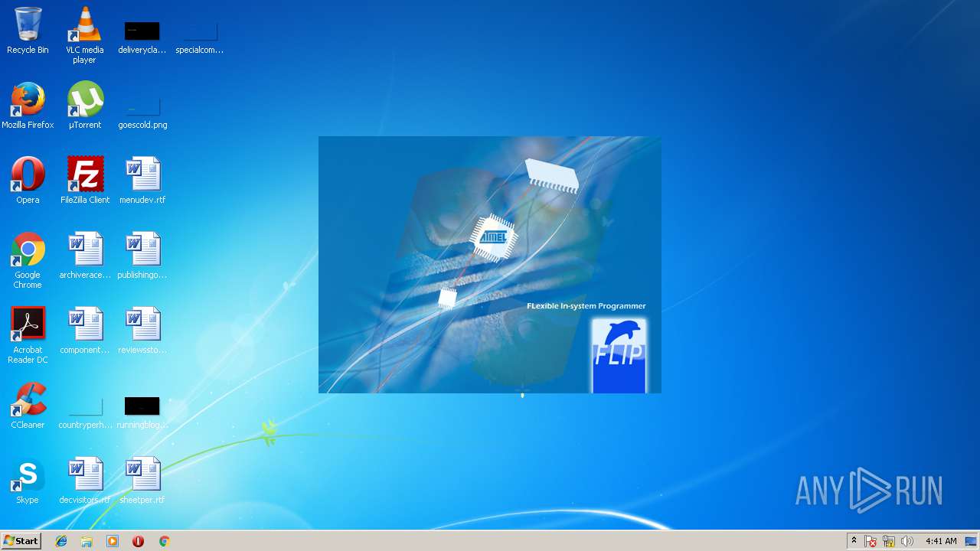Select the sheetper.rtf document
Viewport: 980px width, 551px height.
[x=142, y=481]
